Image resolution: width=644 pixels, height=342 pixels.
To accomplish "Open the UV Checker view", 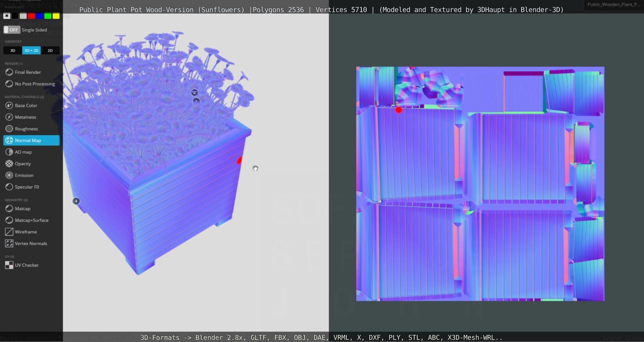I will coord(27,265).
